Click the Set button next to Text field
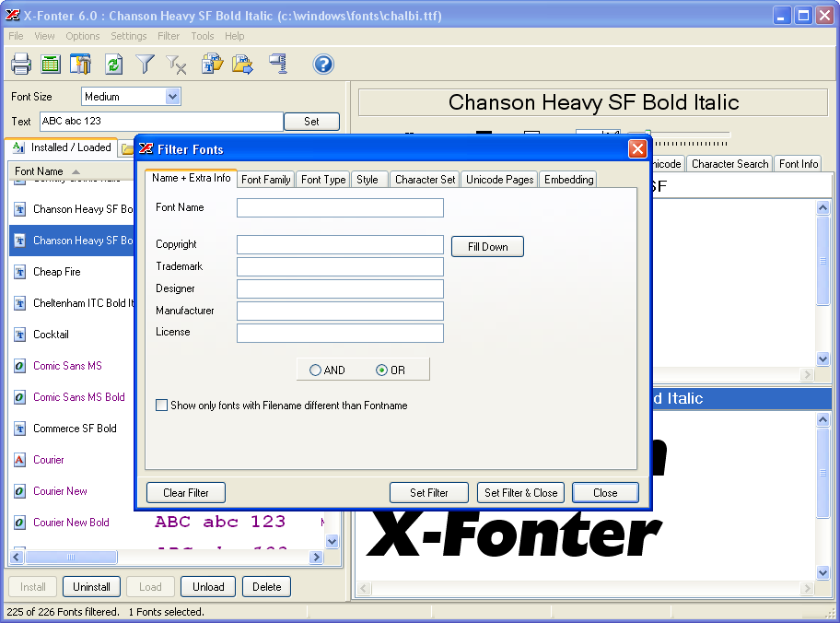 pos(311,121)
